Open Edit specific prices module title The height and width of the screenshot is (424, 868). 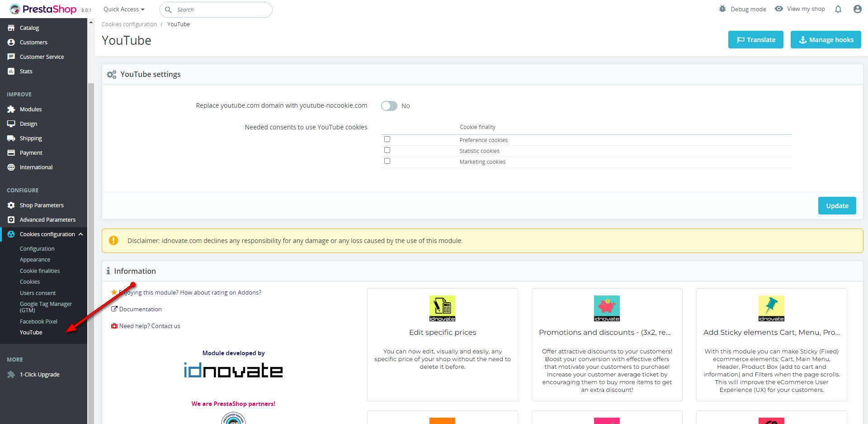(443, 333)
